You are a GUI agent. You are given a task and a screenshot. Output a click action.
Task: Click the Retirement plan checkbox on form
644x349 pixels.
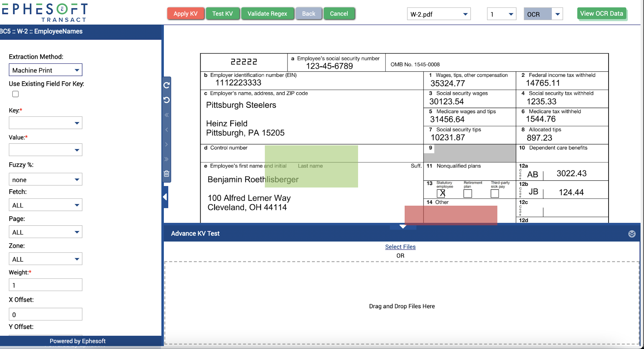point(468,193)
